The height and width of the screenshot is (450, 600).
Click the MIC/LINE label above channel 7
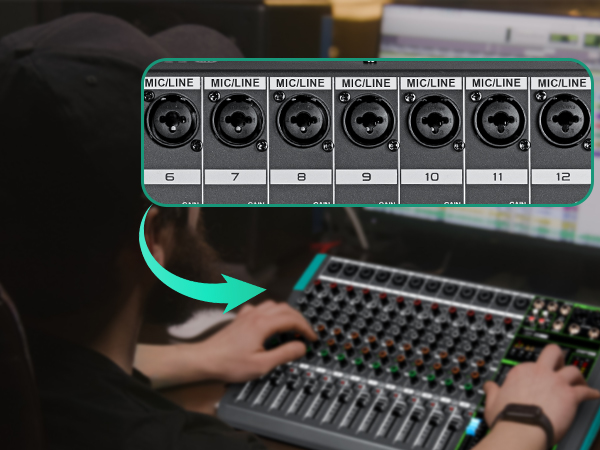(x=235, y=83)
